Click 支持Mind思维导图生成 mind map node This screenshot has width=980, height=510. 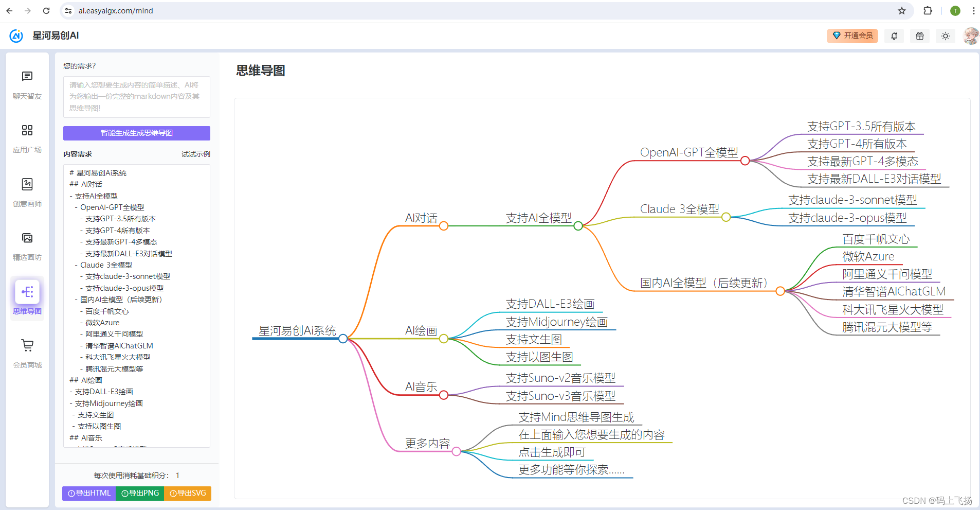[x=576, y=417]
